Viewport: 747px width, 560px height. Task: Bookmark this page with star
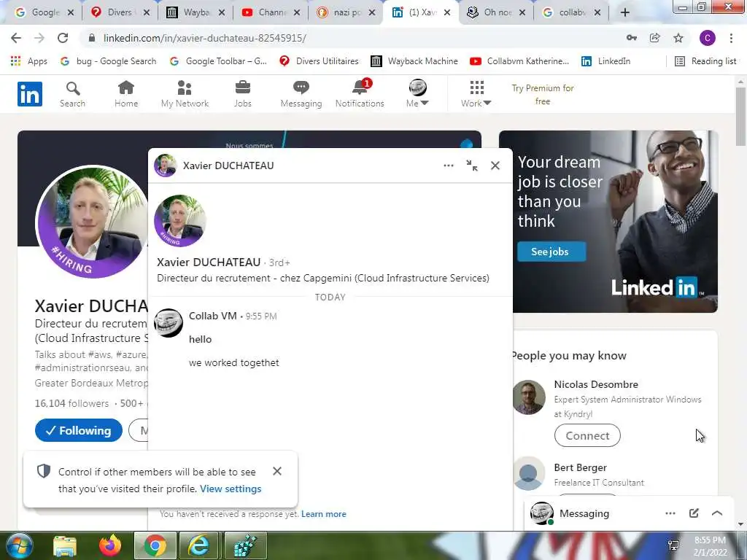pyautogui.click(x=678, y=38)
